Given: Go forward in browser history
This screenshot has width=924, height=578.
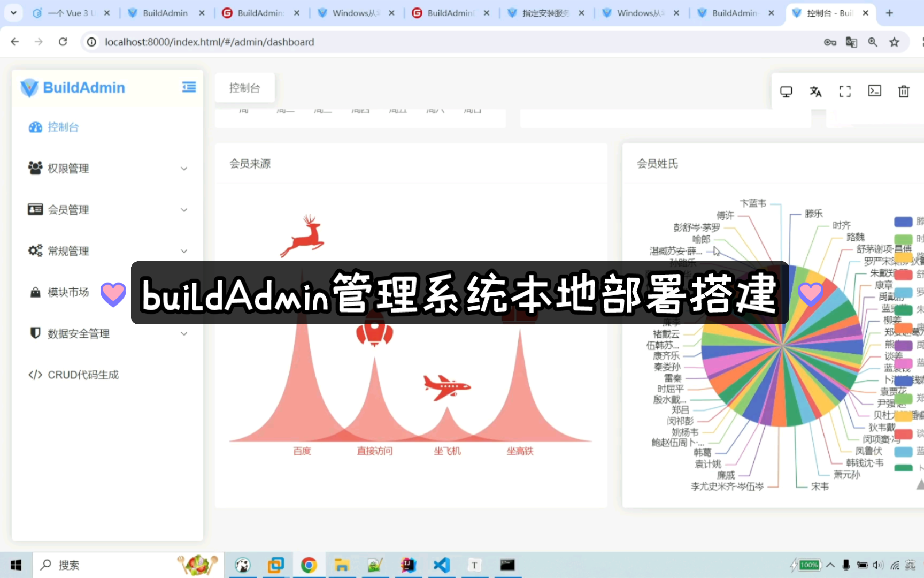Looking at the screenshot, I should [38, 42].
